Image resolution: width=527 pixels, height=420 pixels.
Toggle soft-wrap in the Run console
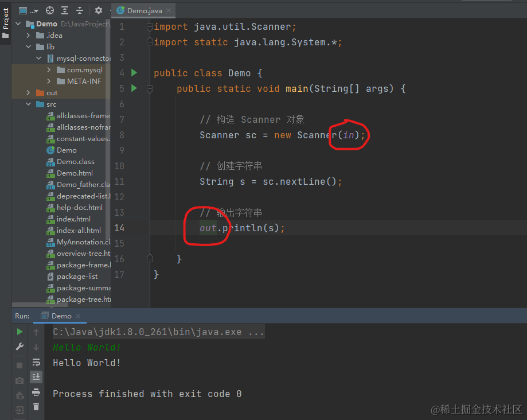tap(36, 362)
